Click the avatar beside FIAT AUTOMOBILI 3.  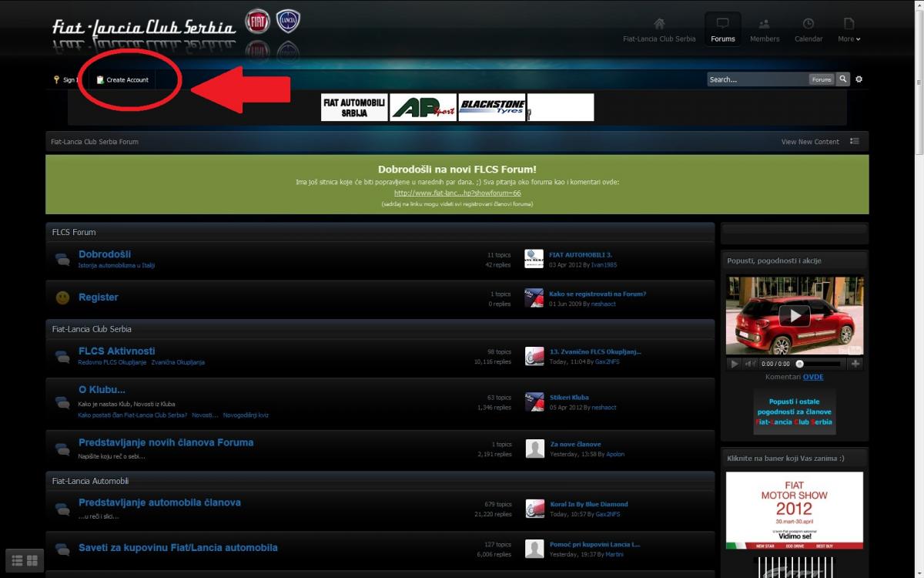coord(534,259)
